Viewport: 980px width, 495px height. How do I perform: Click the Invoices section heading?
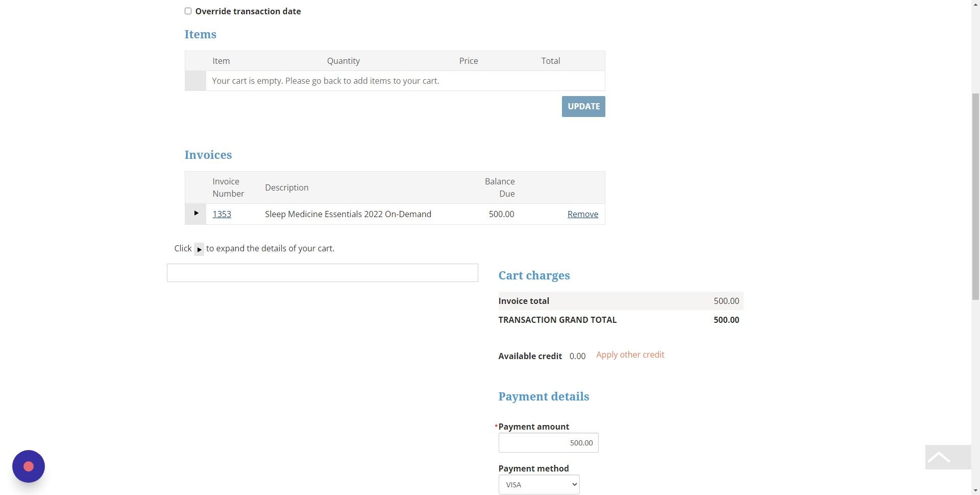(208, 155)
